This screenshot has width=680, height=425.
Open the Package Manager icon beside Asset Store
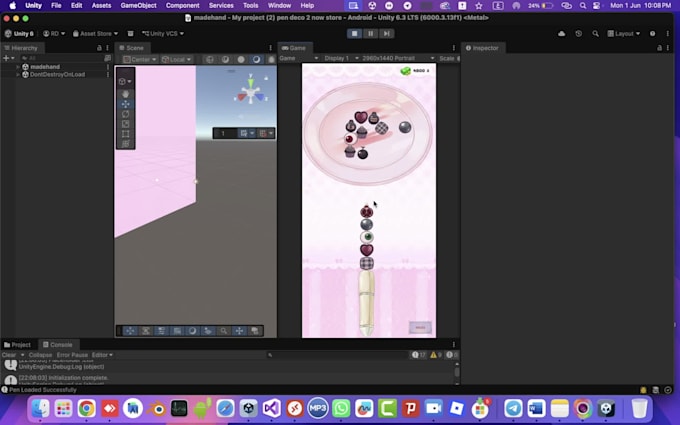(131, 33)
